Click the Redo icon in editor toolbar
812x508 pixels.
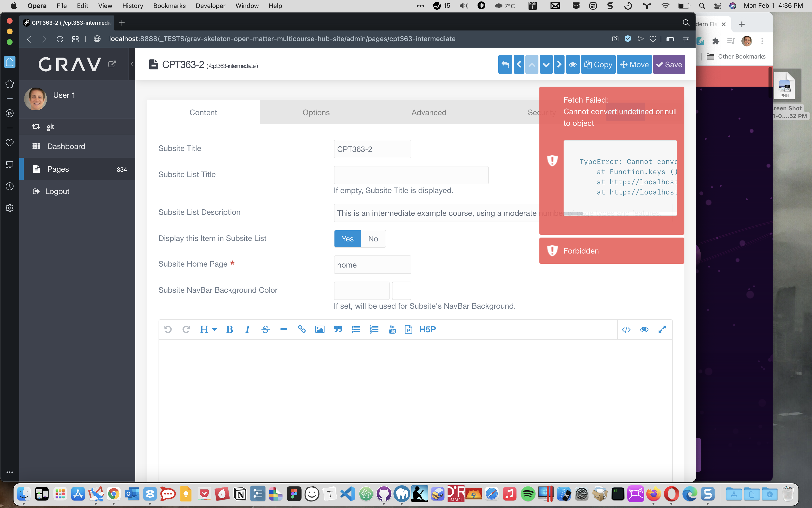(x=186, y=329)
